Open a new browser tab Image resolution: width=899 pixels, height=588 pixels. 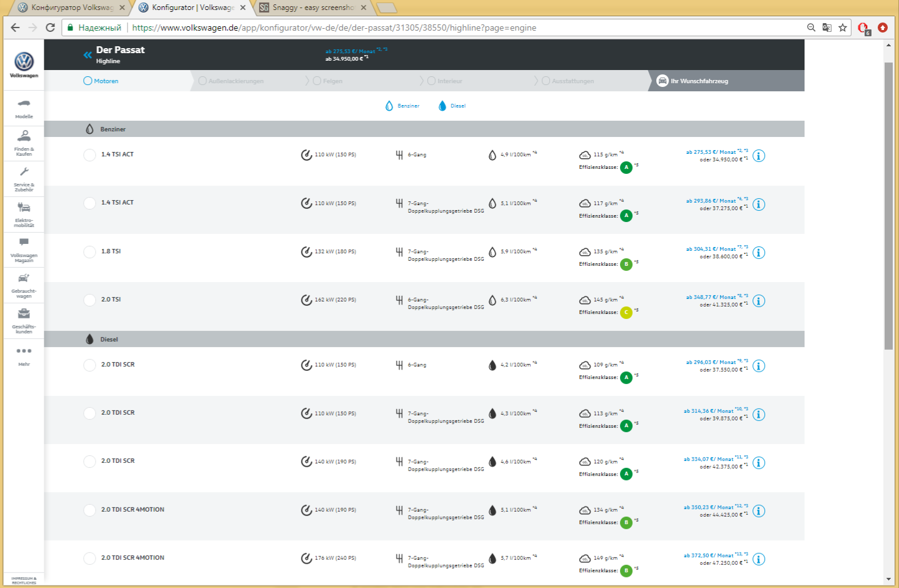pos(387,8)
